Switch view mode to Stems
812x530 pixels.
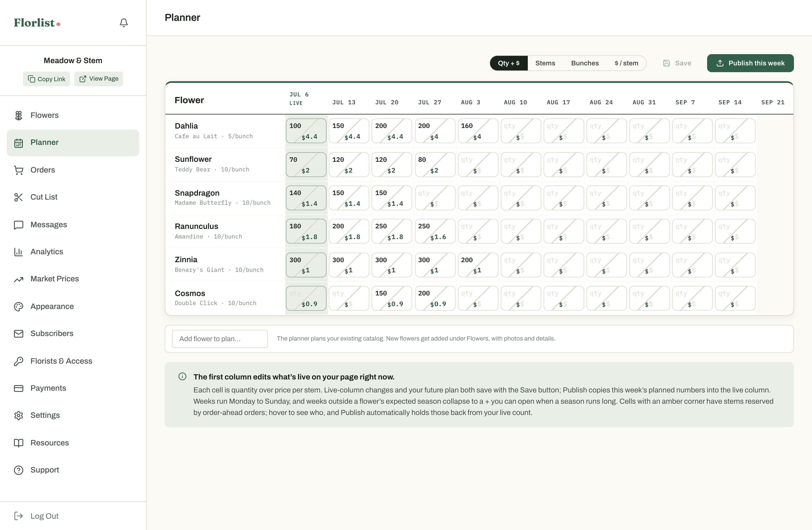tap(545, 63)
